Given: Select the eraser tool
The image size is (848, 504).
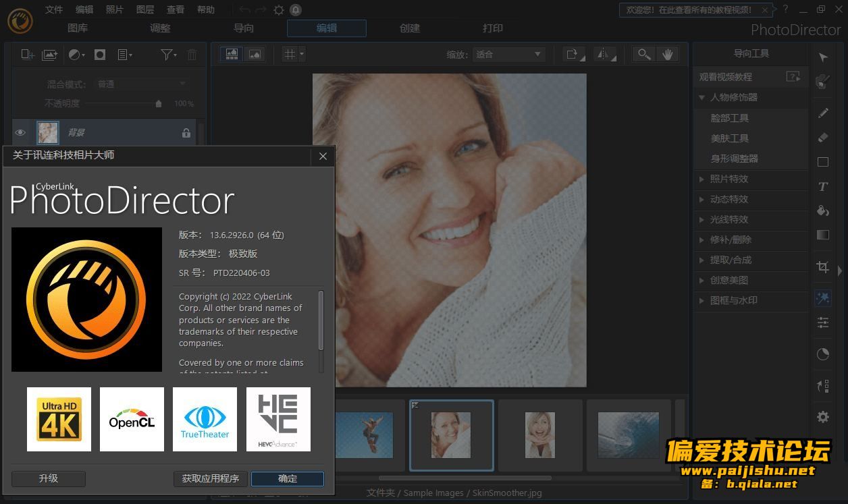Looking at the screenshot, I should point(822,137).
